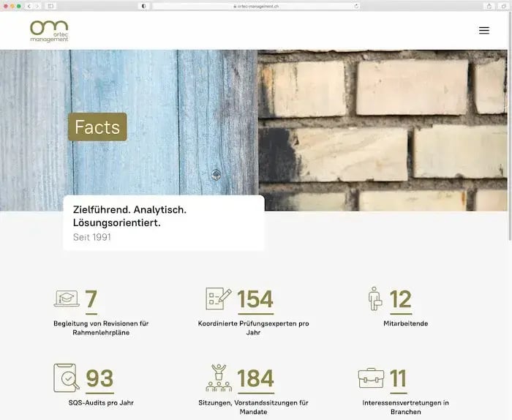
Task: Click the number 154 statistic
Action: click(x=255, y=299)
